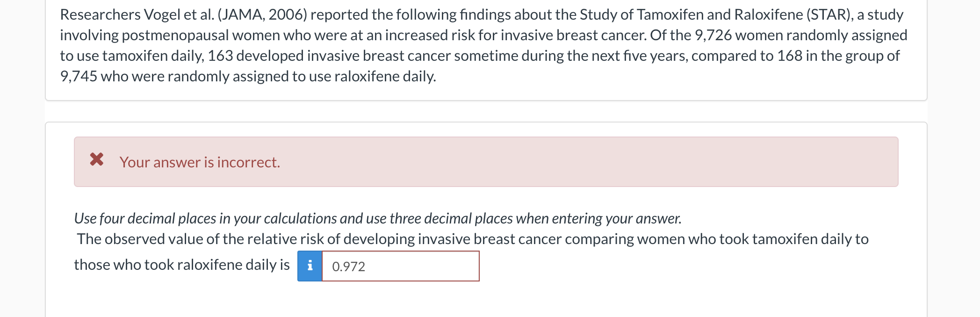The image size is (980, 317).
Task: Click the number 9,745 in the problem text
Action: 79,76
